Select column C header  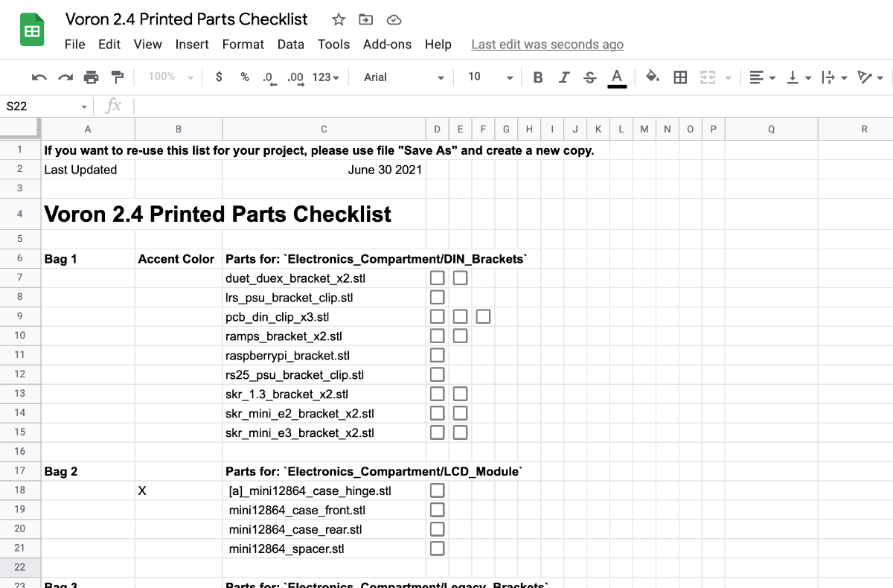pos(324,130)
